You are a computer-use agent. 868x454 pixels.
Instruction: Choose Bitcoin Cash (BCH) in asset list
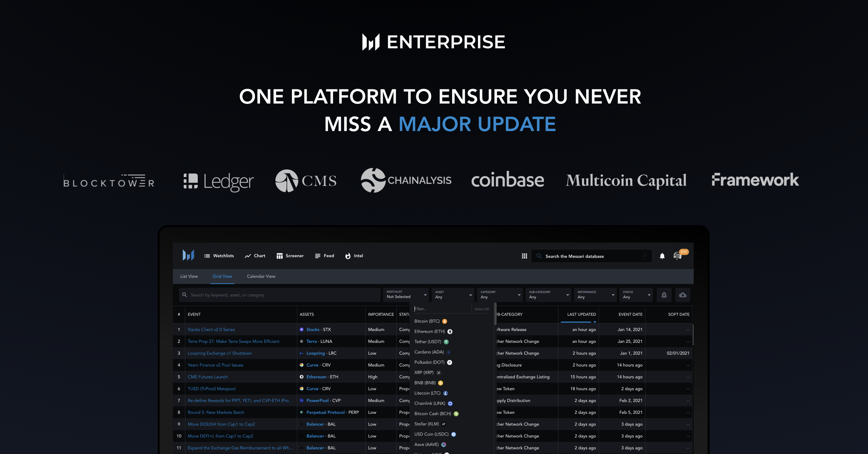click(436, 413)
